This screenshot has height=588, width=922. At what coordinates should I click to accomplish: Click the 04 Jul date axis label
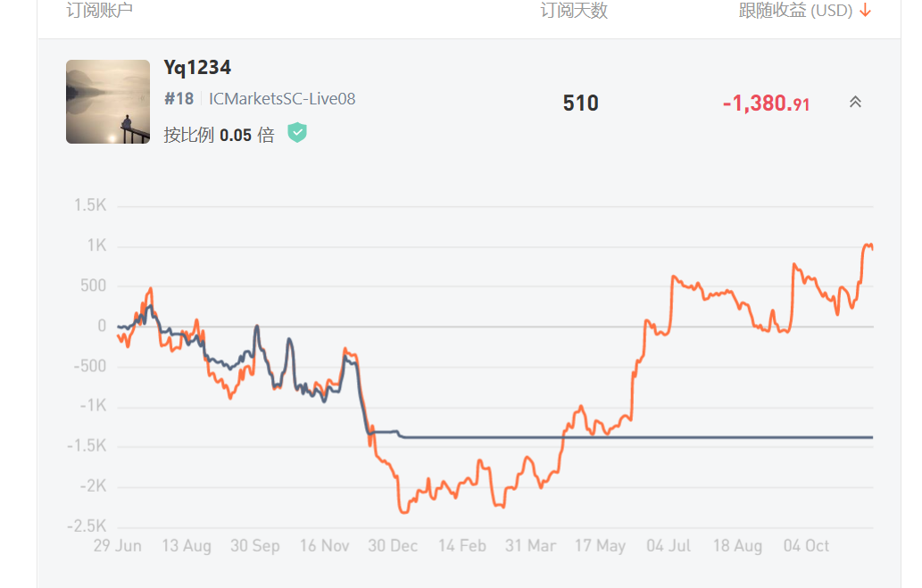click(669, 546)
